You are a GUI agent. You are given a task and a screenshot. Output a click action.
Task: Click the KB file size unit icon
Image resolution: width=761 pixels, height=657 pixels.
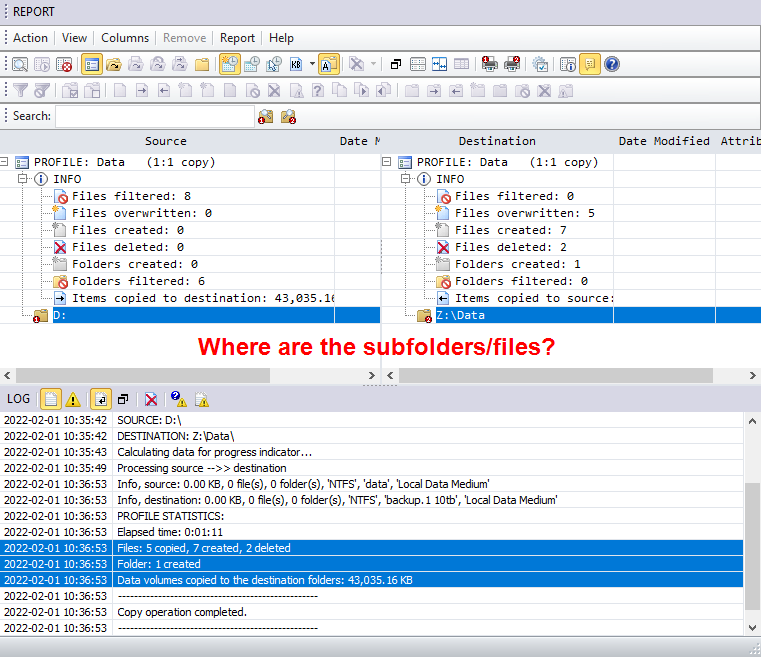(296, 64)
